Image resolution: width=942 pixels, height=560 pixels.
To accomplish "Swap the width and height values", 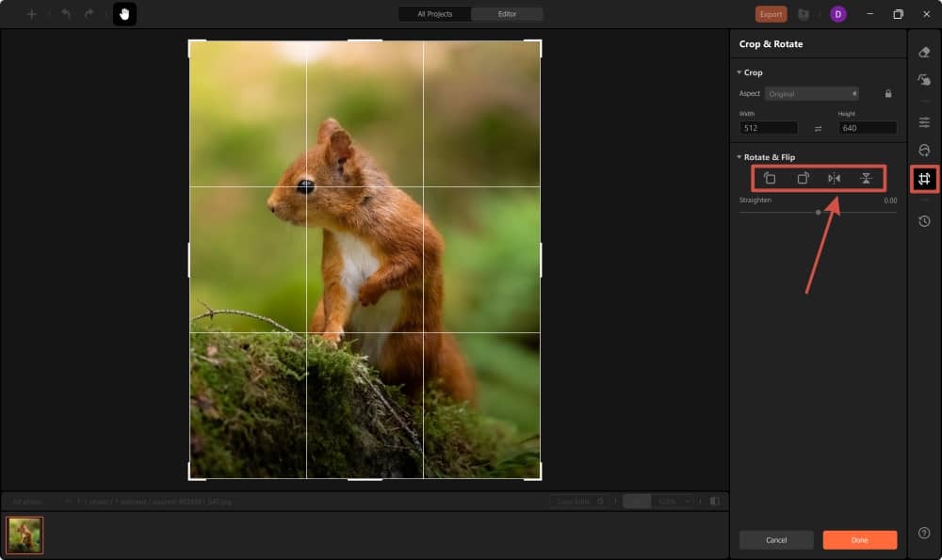I will click(818, 127).
